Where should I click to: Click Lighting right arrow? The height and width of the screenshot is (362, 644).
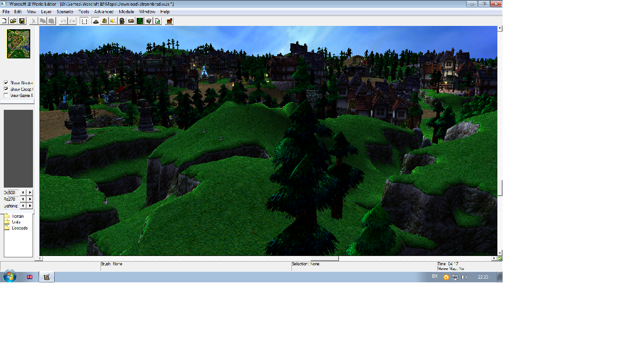click(30, 206)
